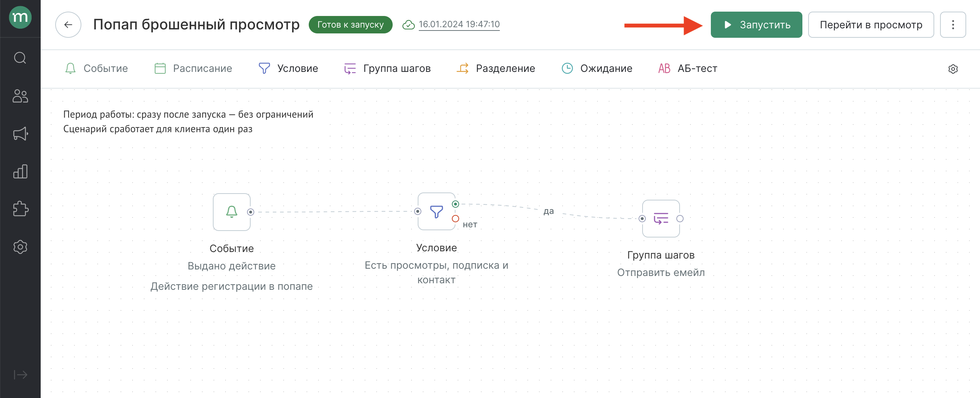Open customers section in sidebar
The image size is (980, 398).
20,96
